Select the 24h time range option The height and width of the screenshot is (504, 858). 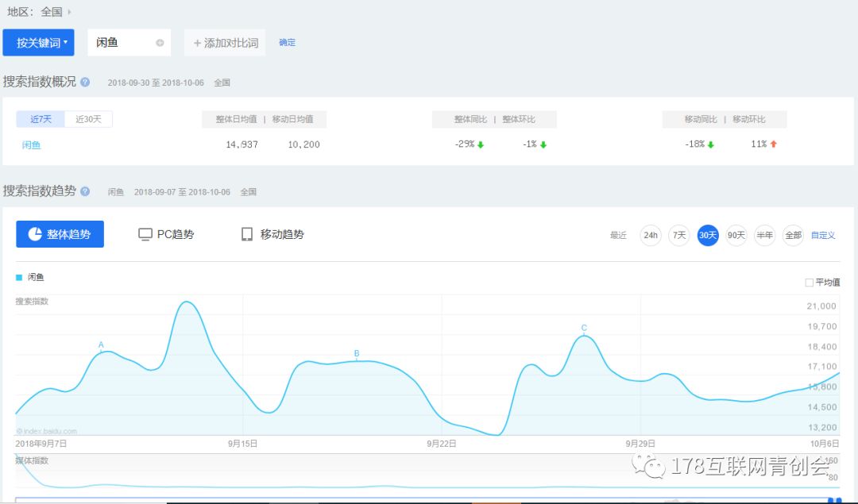[x=650, y=235]
